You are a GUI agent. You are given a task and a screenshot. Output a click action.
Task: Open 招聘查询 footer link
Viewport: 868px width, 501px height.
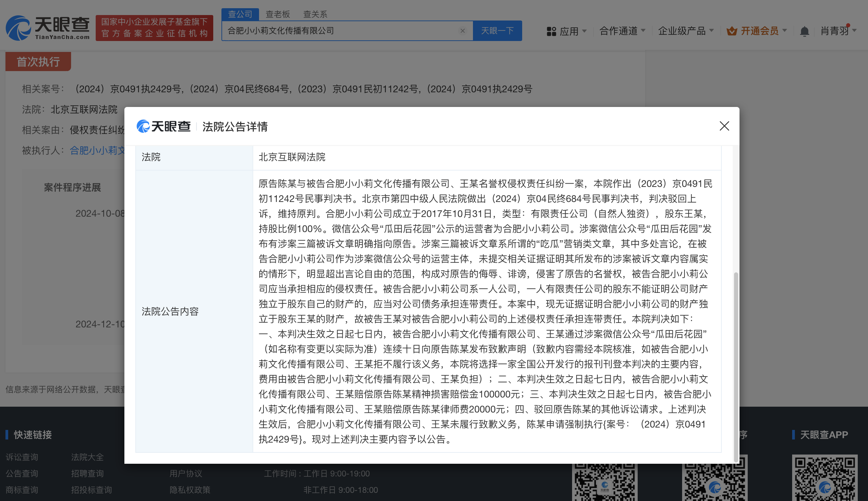pos(87,473)
